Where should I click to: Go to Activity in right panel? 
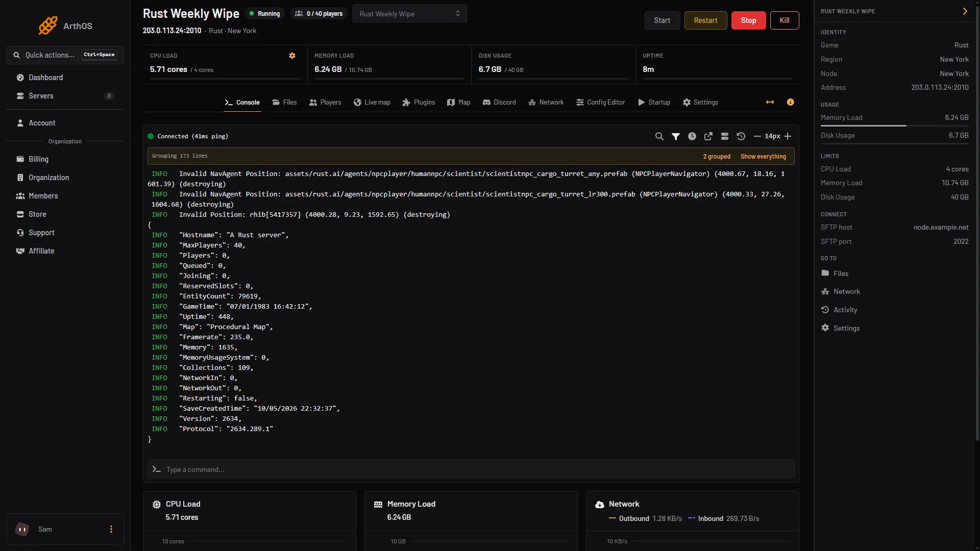point(845,310)
